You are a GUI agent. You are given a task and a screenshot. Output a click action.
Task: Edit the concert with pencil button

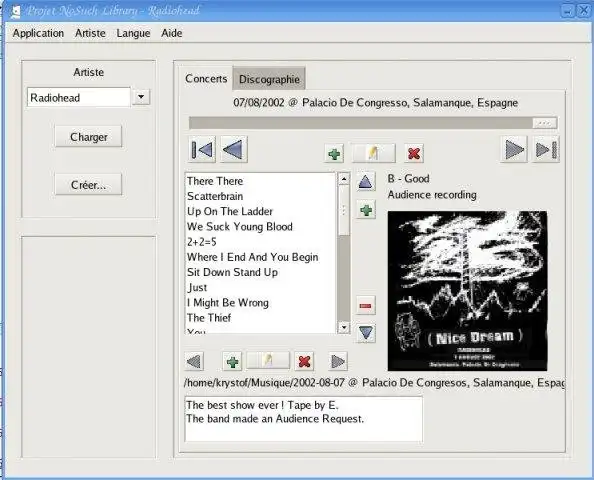tap(374, 153)
